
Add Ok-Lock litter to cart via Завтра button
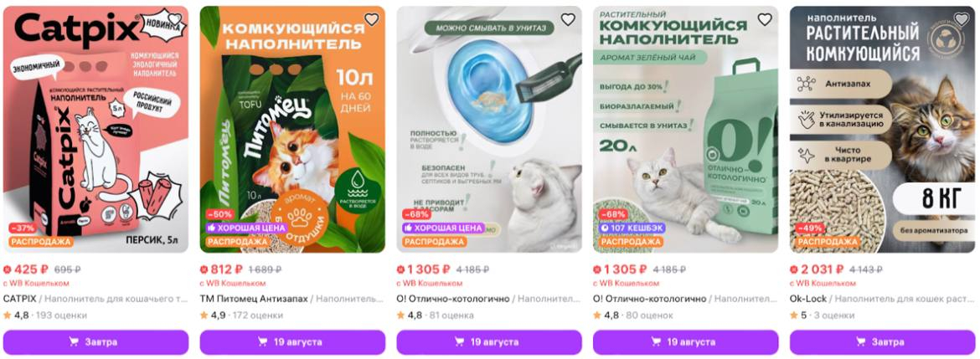click(x=883, y=342)
